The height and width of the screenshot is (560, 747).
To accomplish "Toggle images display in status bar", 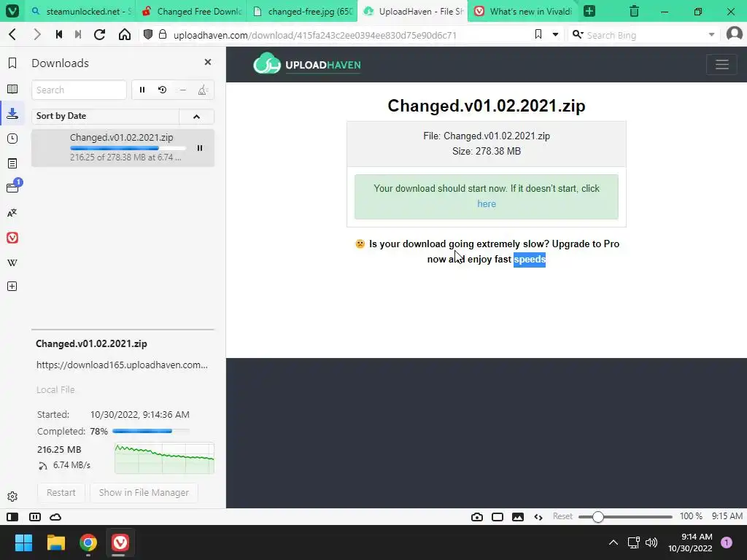I will (518, 517).
